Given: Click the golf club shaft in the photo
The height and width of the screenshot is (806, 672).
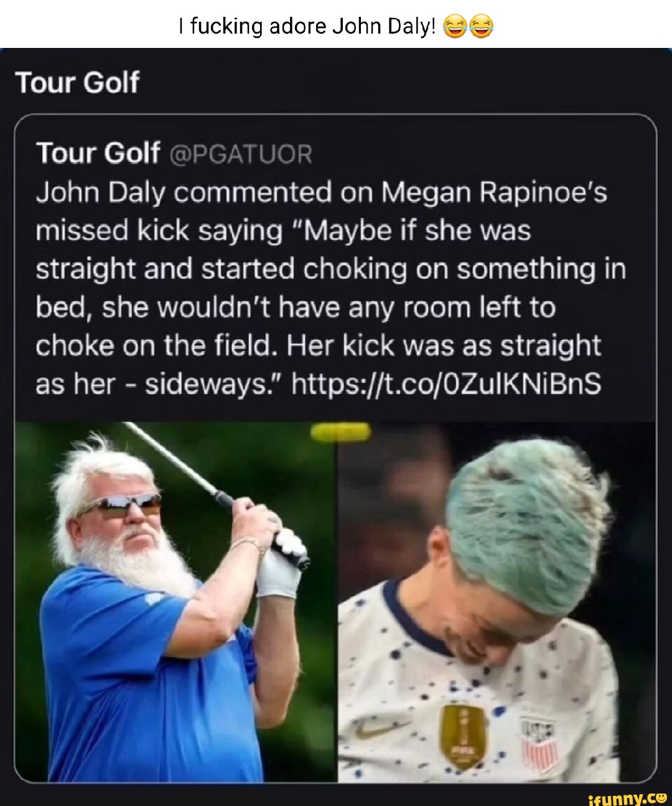Looking at the screenshot, I should tap(174, 460).
